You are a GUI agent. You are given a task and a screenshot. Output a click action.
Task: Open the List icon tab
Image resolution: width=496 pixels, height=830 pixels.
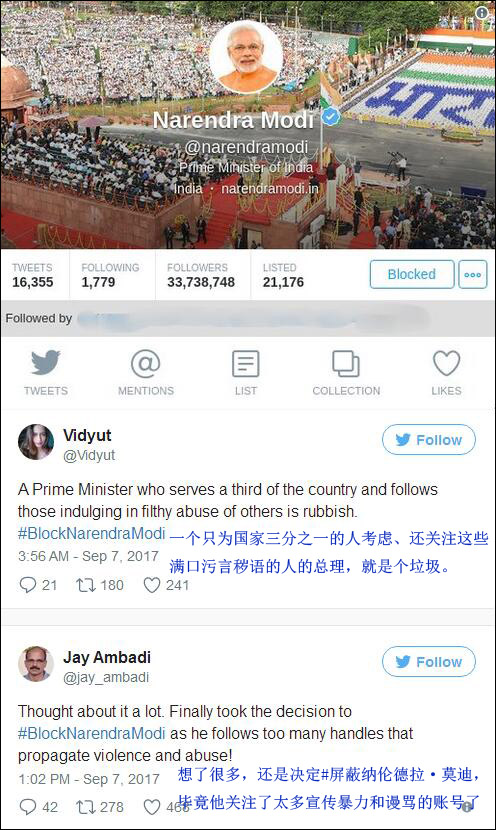click(246, 364)
